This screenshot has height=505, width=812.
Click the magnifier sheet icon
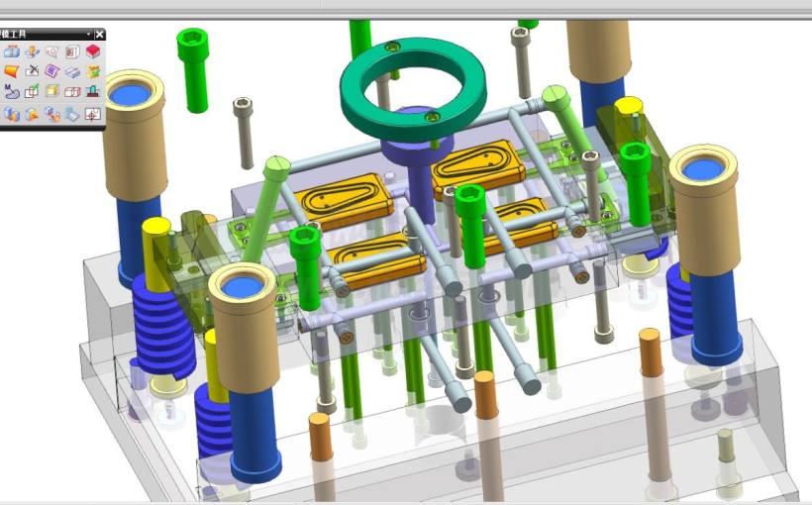click(x=52, y=51)
